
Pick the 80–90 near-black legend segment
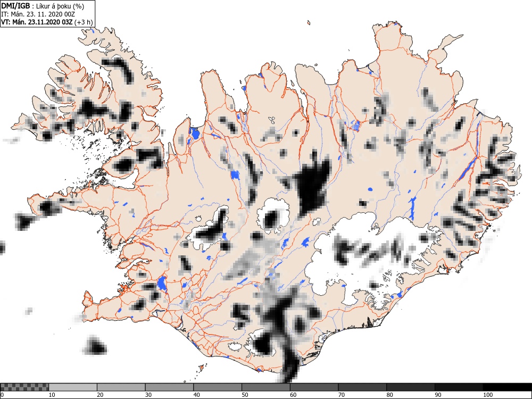[x=411, y=387]
